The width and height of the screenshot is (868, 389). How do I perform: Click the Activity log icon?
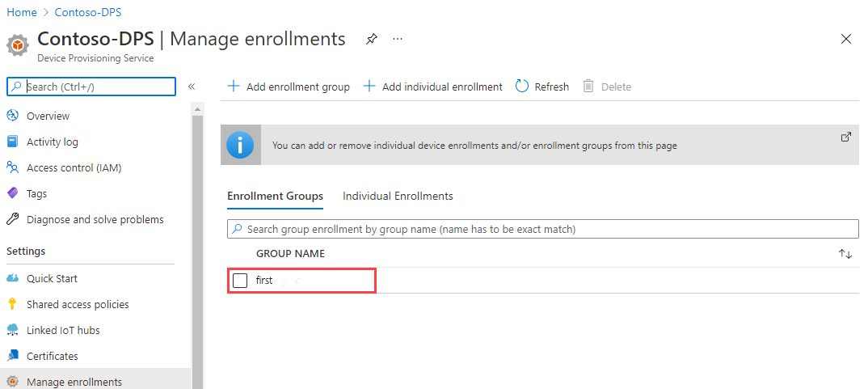[x=12, y=142]
